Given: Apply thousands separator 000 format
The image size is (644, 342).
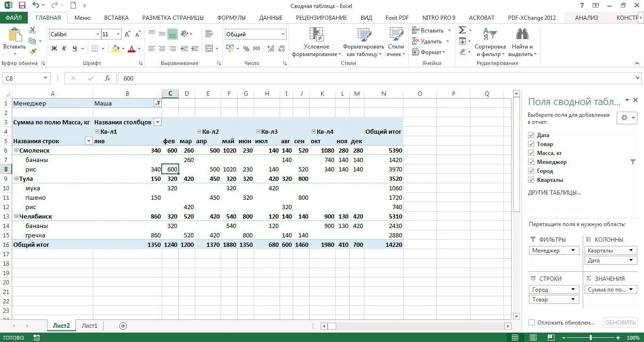Looking at the screenshot, I should [256, 49].
